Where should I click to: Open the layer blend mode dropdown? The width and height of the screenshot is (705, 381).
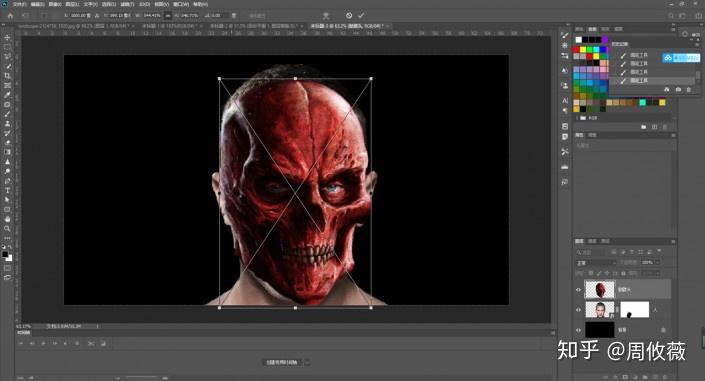[596, 262]
